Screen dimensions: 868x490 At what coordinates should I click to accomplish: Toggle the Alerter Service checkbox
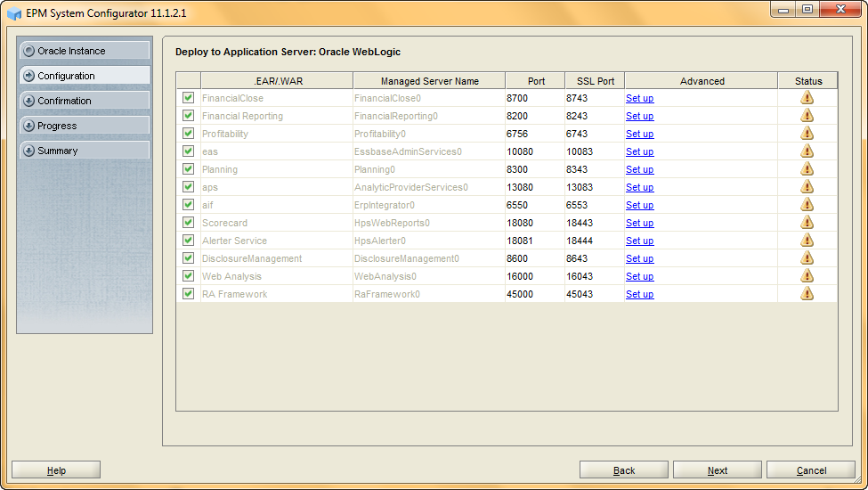188,241
